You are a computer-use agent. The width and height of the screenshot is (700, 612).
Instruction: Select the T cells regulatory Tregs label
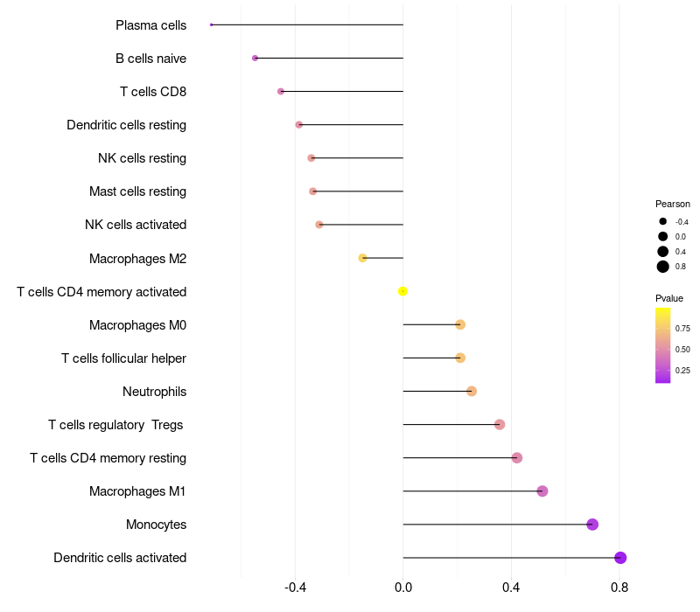click(x=115, y=425)
